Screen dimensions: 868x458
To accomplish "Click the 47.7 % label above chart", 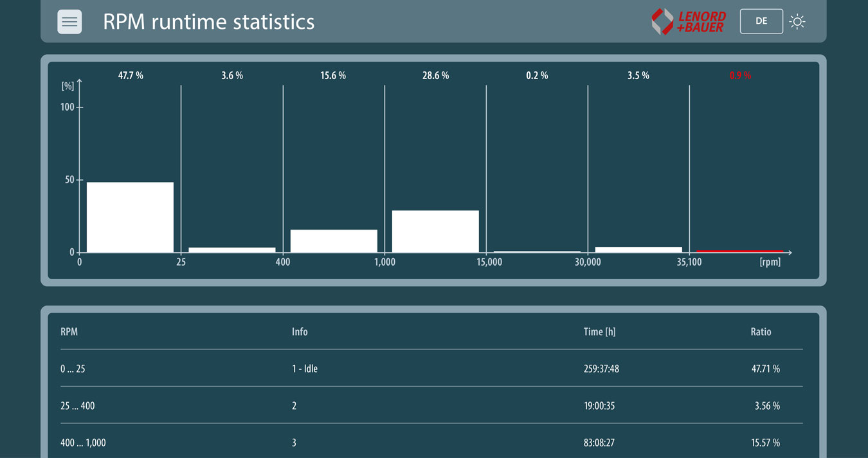I will tap(131, 75).
